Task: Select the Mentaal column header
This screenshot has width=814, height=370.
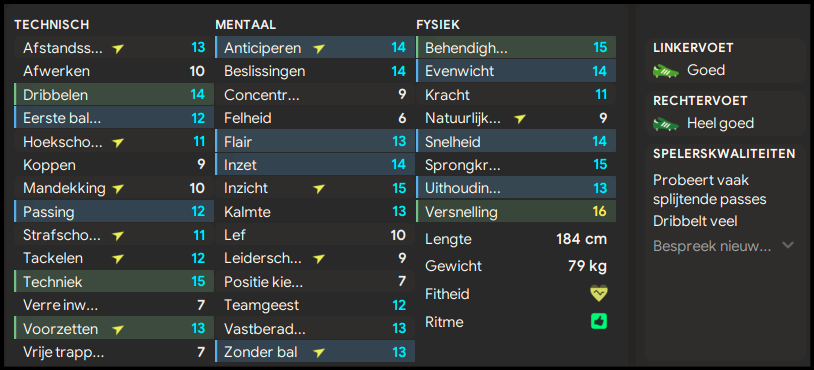Action: pos(246,24)
